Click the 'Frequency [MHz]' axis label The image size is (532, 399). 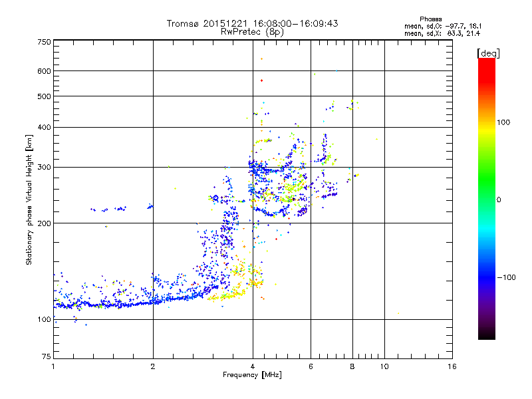click(x=252, y=375)
